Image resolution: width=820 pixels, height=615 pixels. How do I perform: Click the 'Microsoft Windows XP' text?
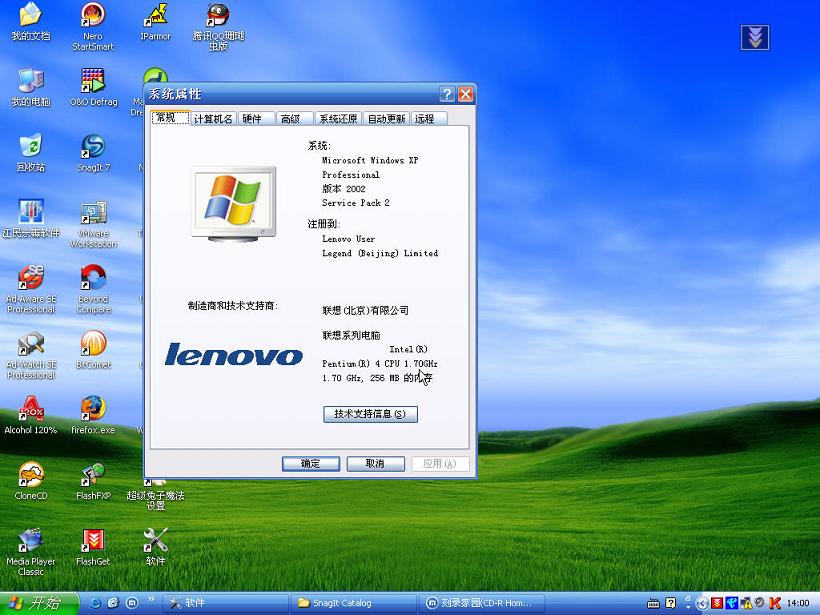[370, 161]
